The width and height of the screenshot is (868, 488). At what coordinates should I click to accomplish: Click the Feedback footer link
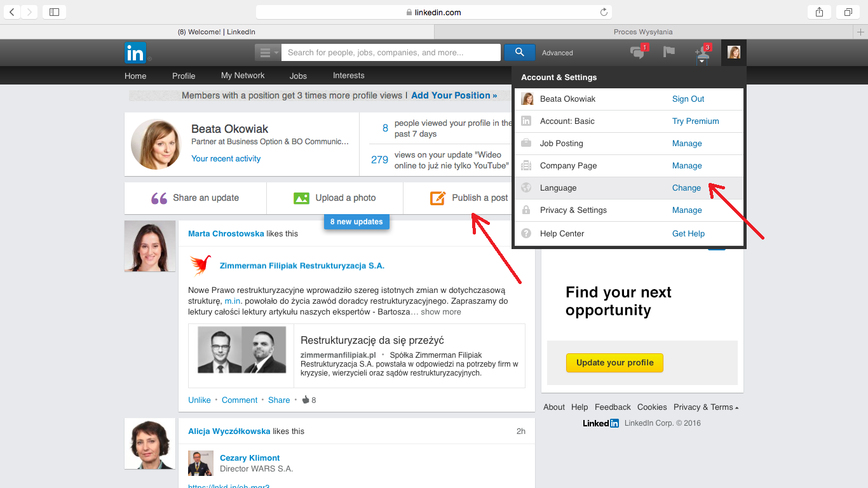coord(613,407)
